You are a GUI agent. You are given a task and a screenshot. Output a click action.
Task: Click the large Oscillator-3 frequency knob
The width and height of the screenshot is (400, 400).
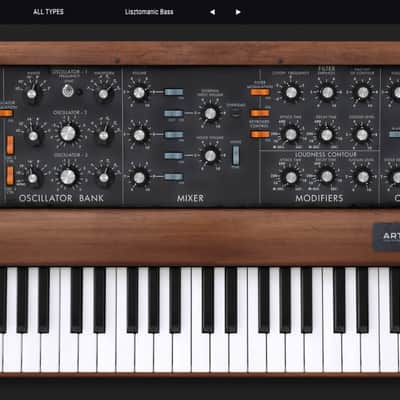click(68, 176)
